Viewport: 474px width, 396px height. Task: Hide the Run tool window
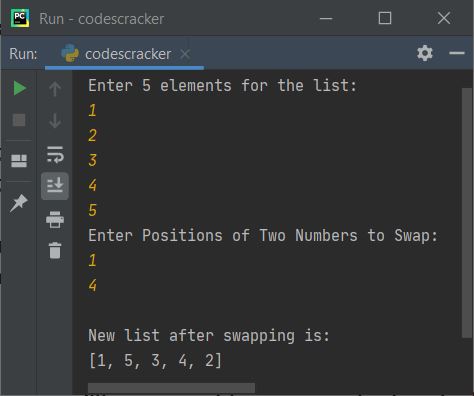(457, 53)
